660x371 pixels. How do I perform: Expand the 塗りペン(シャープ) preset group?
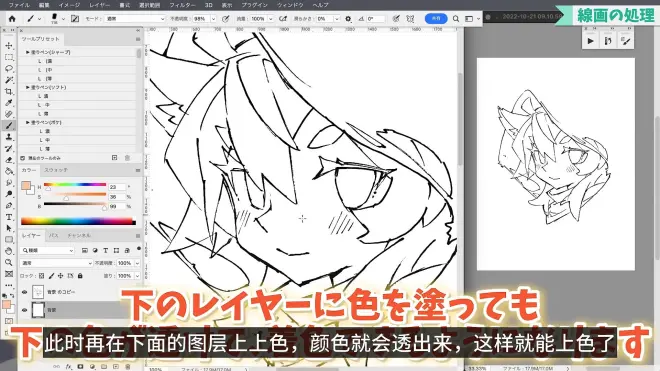coord(28,52)
